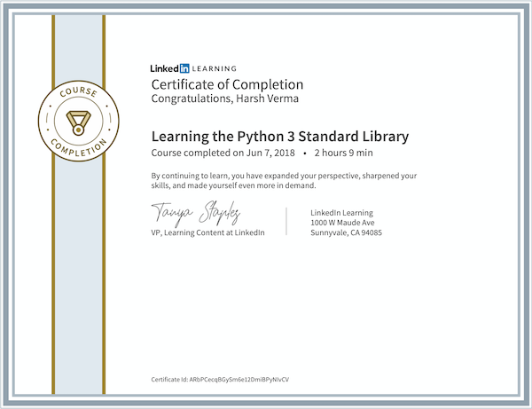532x409 pixels.
Task: Click the Sunnyvale, CA 94085 line
Action: [x=347, y=232]
